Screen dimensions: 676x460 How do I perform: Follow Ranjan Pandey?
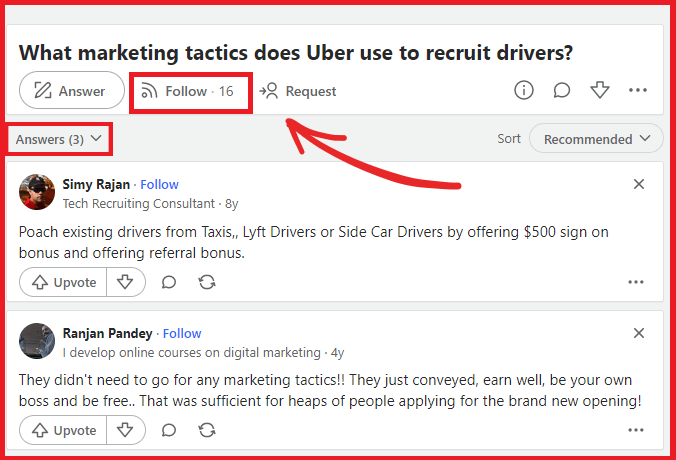click(x=182, y=333)
